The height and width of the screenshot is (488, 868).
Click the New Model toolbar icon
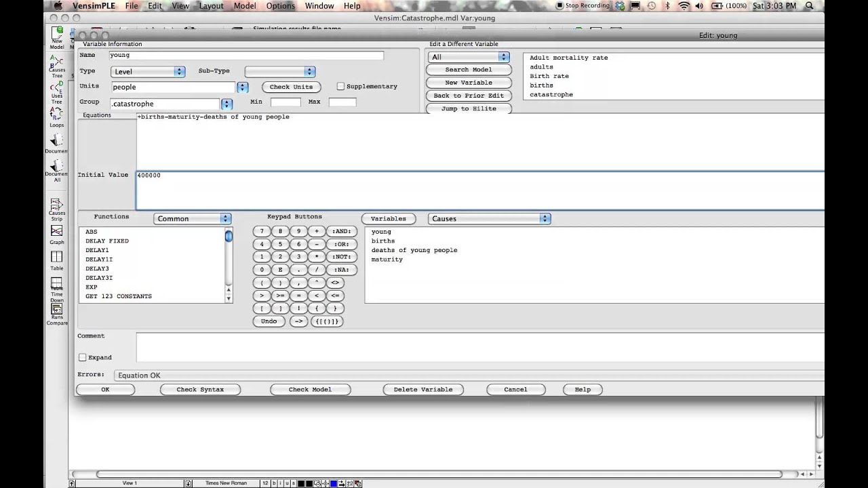[x=57, y=37]
